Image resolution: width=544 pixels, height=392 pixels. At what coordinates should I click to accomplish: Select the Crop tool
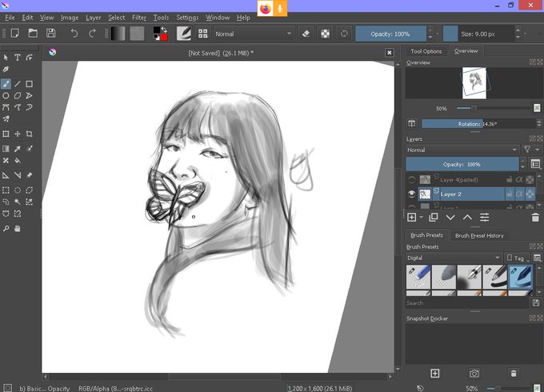pos(29,134)
